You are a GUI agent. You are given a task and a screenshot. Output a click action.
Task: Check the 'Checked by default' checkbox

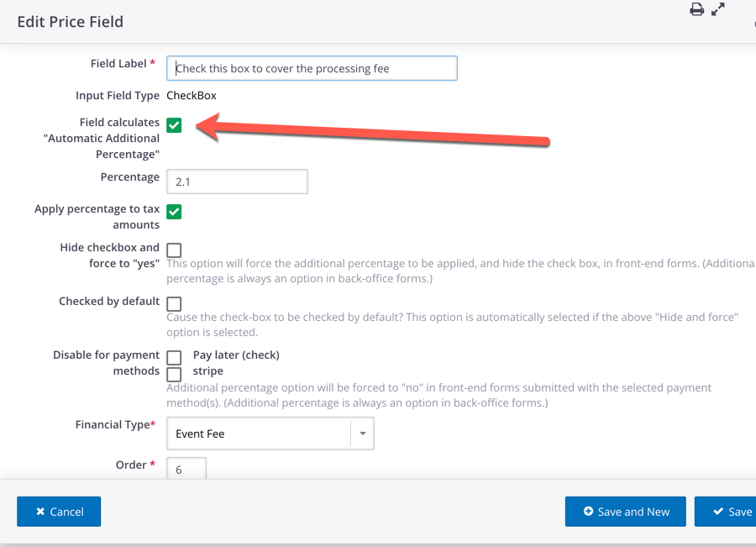point(174,304)
